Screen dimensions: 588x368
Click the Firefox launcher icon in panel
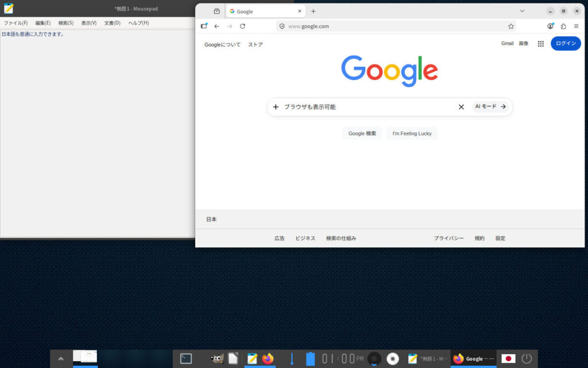click(268, 359)
